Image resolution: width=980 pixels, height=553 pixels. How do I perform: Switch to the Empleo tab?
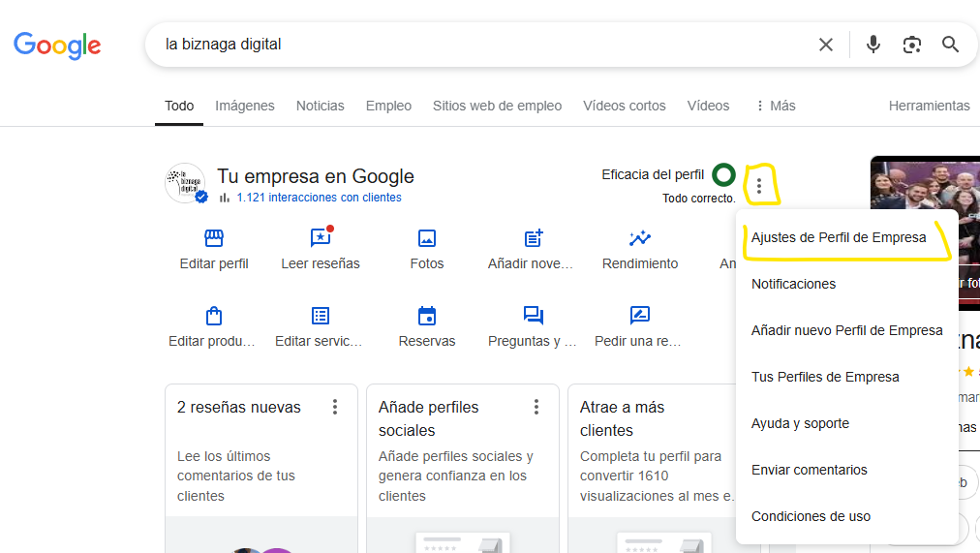(388, 106)
